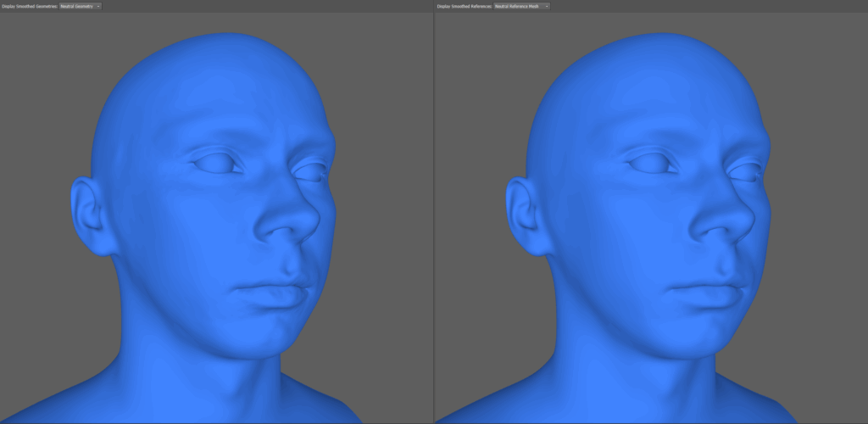Click the Display Smoothed Geometries label
The height and width of the screenshot is (424, 868).
tap(29, 6)
